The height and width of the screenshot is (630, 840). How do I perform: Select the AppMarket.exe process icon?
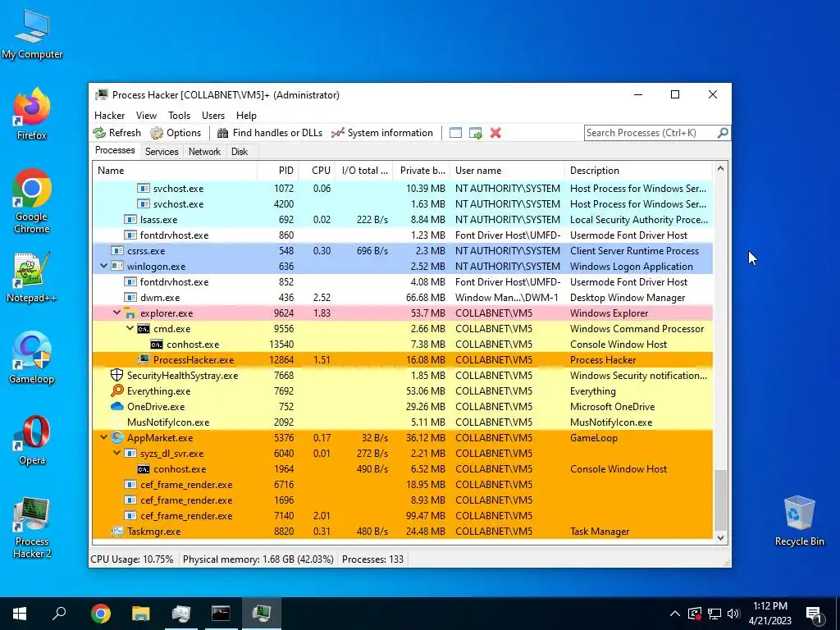116,438
